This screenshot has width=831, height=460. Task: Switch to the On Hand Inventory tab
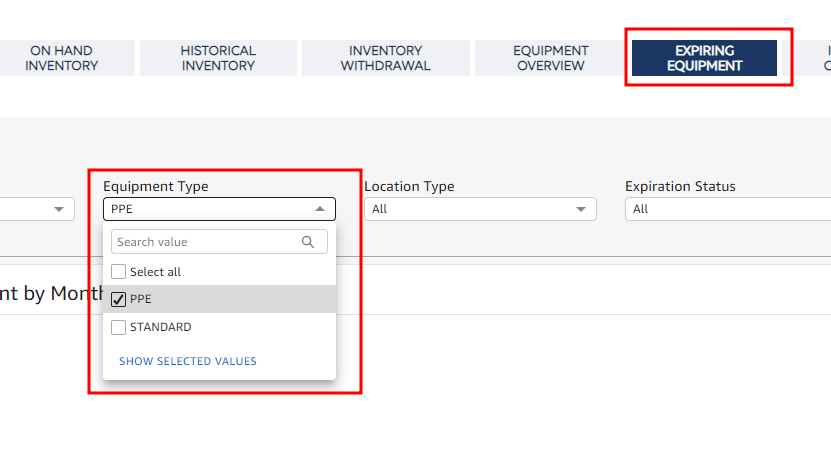tap(62, 58)
